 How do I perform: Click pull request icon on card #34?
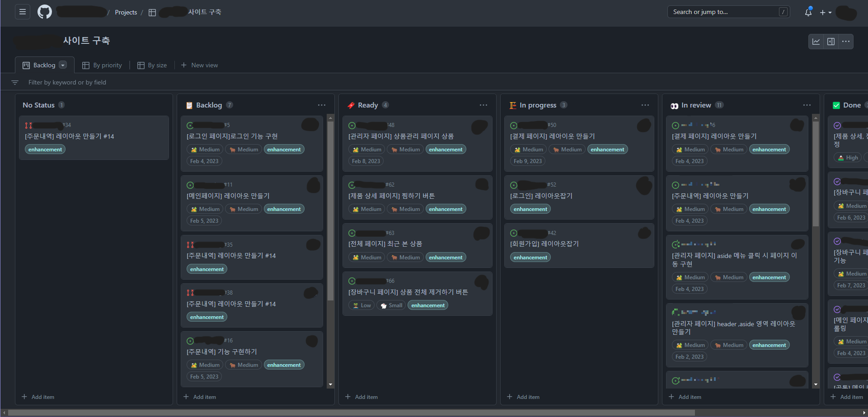click(28, 125)
